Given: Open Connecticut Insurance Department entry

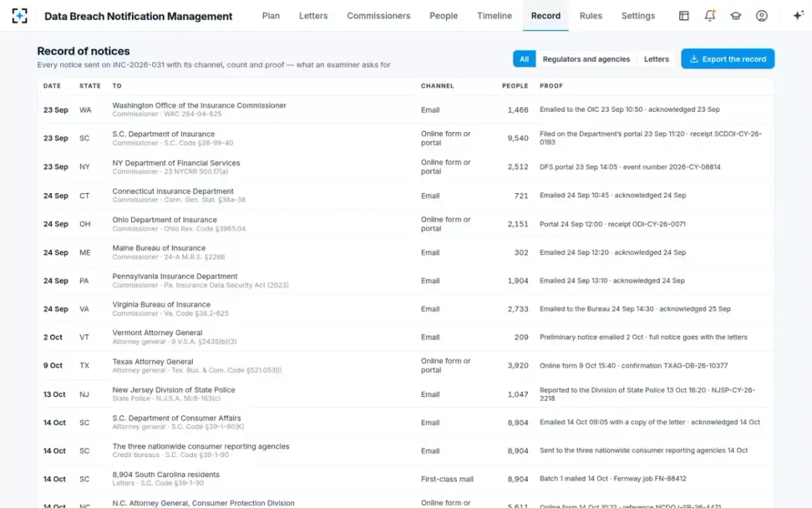Looking at the screenshot, I should tap(406, 195).
